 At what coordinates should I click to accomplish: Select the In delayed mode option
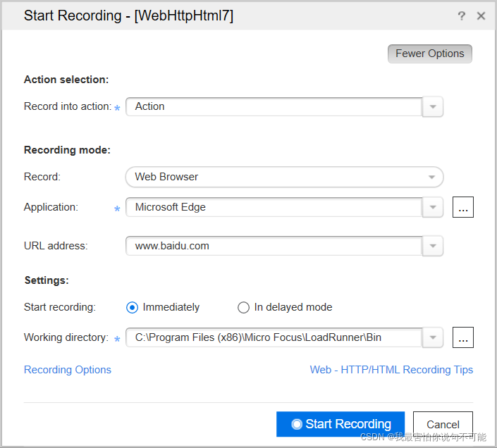244,307
